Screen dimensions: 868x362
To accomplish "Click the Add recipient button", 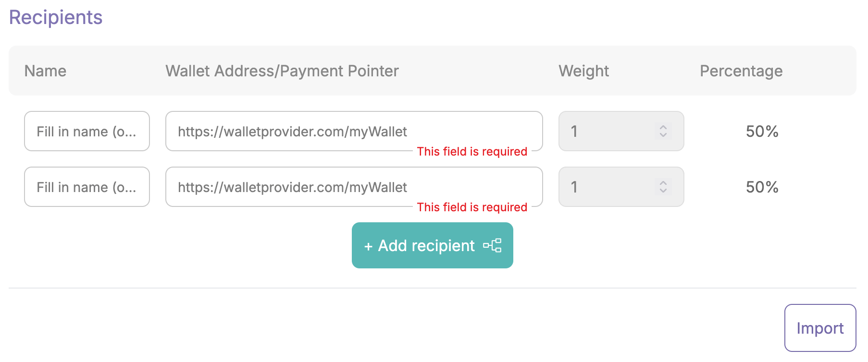I will [432, 245].
